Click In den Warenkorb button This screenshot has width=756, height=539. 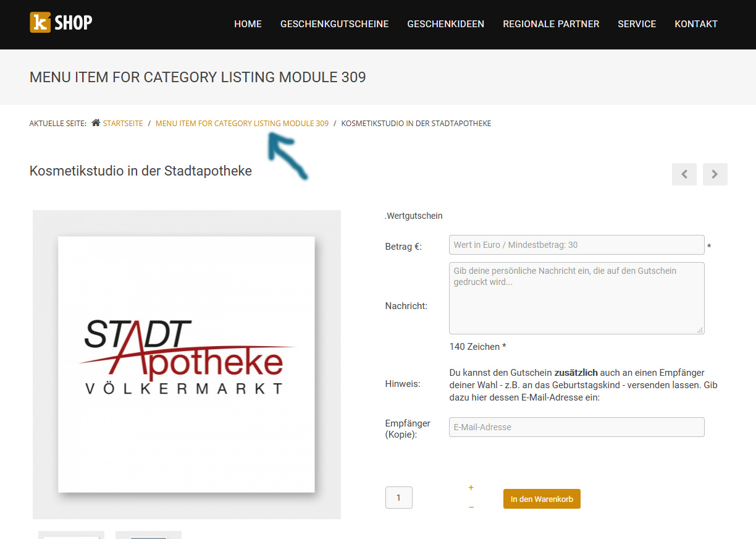pos(542,499)
